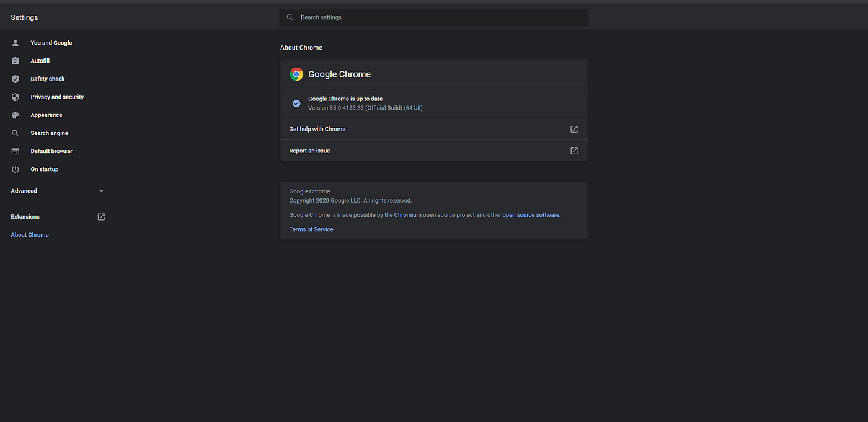The height and width of the screenshot is (422, 868).
Task: Click the palette icon beside Appearance
Action: coord(15,115)
